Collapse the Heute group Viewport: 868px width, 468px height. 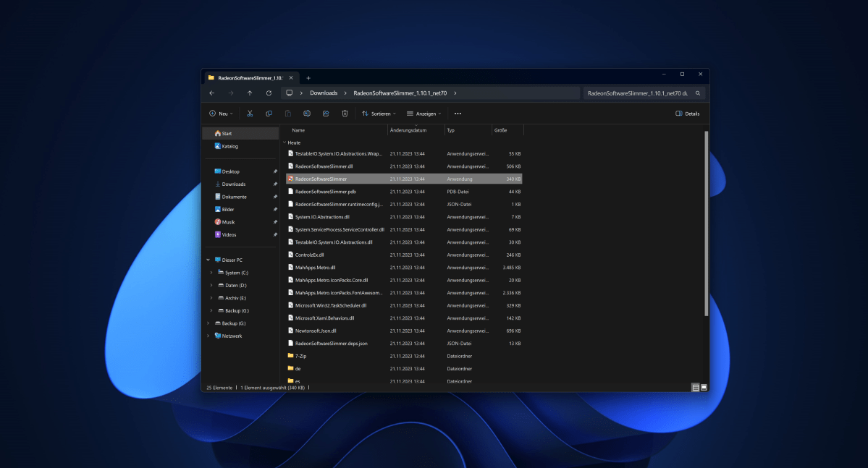285,142
